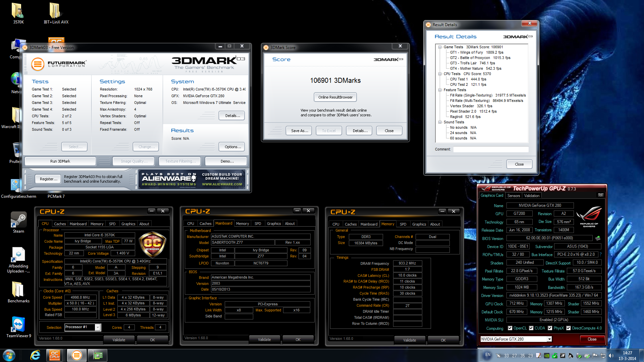The image size is (644, 362).
Task: Open About tab in left CPU-Z
Action: click(144, 224)
